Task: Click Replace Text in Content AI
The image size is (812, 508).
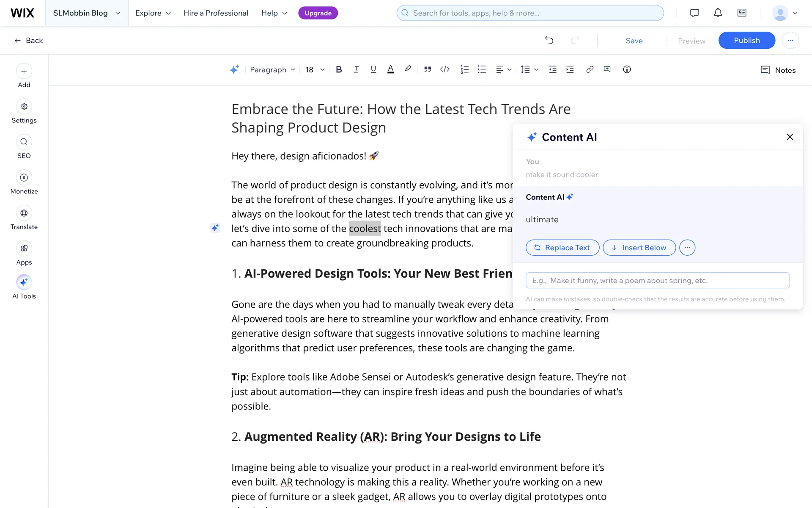Action: [562, 248]
